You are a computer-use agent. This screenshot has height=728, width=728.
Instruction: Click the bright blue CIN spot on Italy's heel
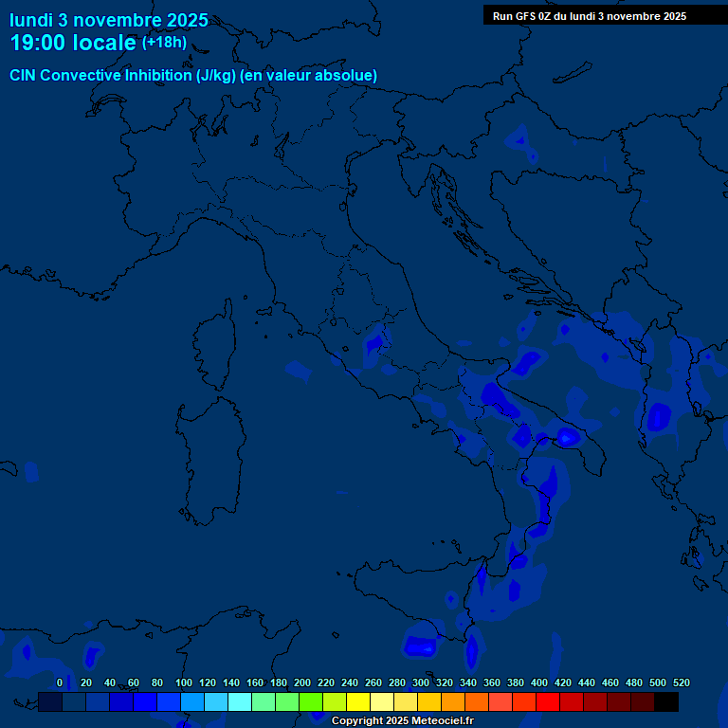pyautogui.click(x=568, y=437)
